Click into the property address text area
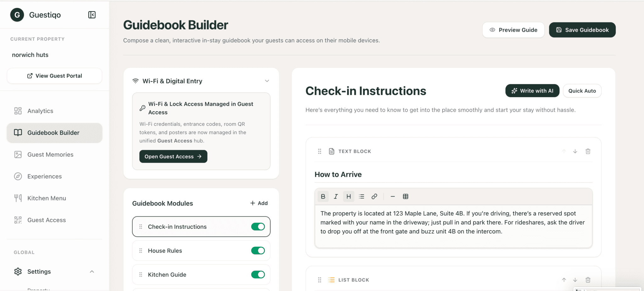Image resolution: width=644 pixels, height=291 pixels. [453, 226]
